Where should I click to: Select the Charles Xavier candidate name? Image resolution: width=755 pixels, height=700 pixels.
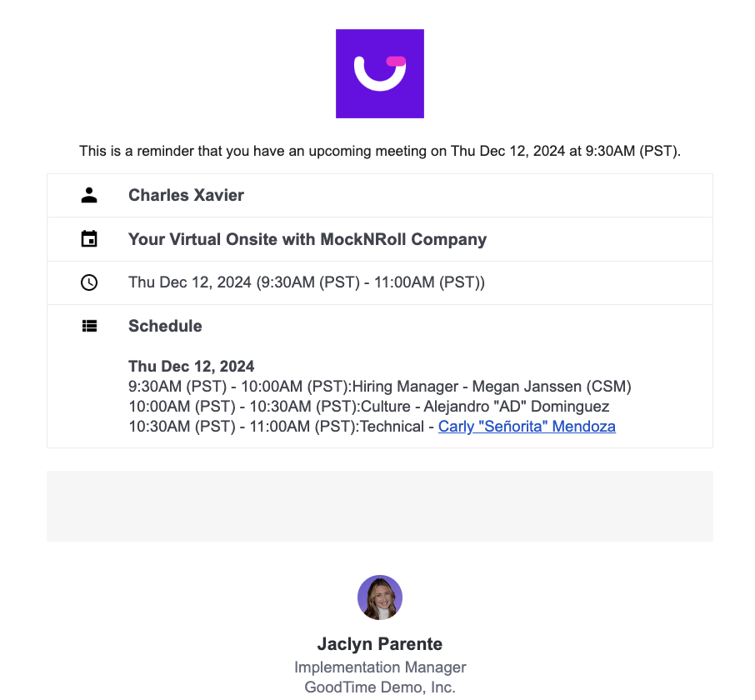point(186,195)
